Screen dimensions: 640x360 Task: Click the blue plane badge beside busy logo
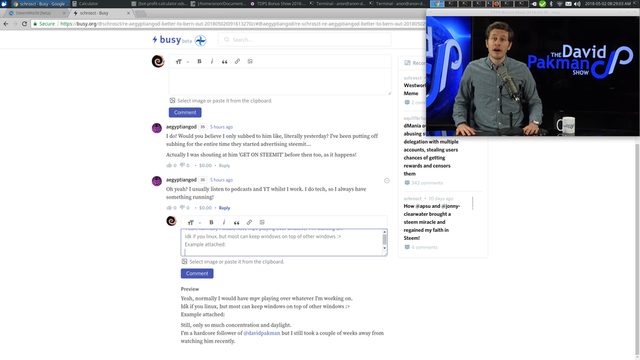(x=200, y=40)
